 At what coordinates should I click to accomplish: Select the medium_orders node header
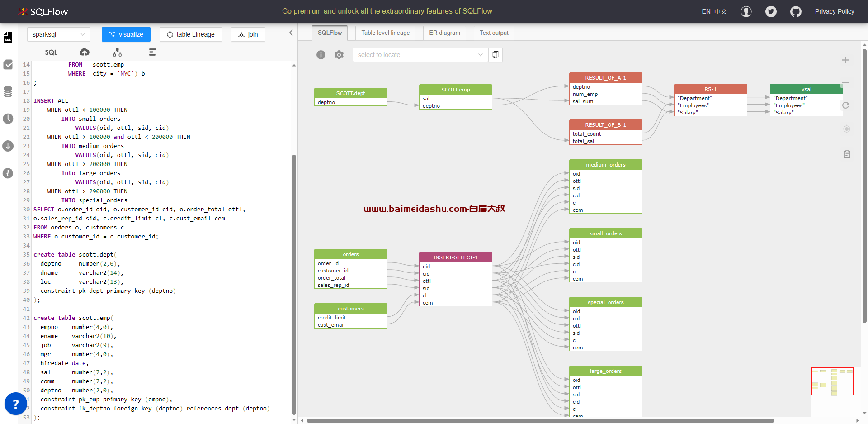pyautogui.click(x=606, y=165)
